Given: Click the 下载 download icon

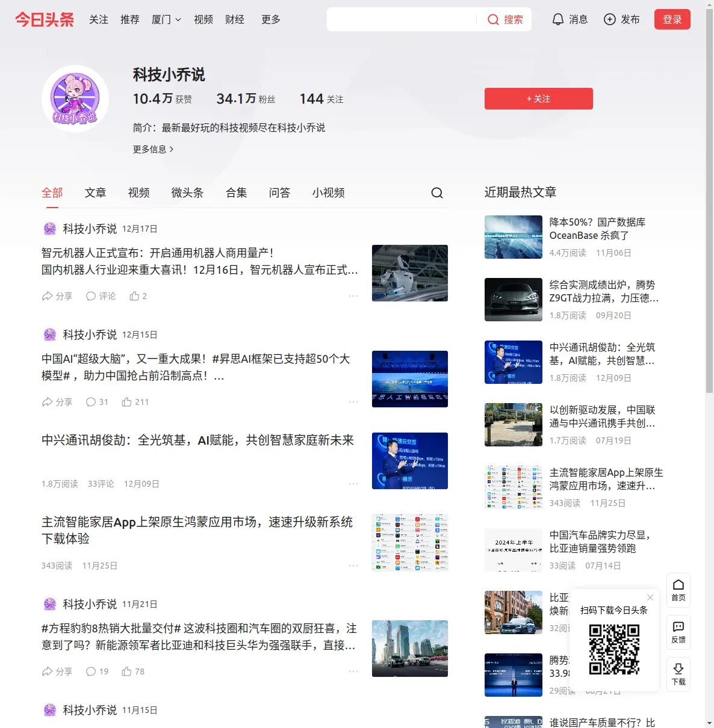Looking at the screenshot, I should click(678, 674).
